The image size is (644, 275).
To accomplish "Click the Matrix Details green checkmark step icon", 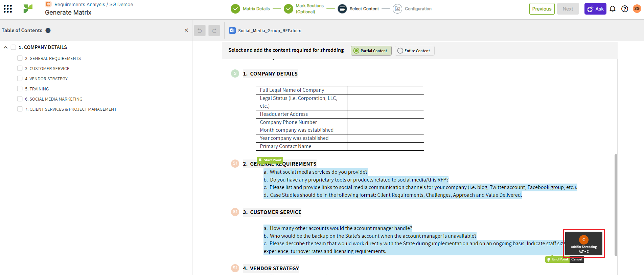I will [235, 9].
